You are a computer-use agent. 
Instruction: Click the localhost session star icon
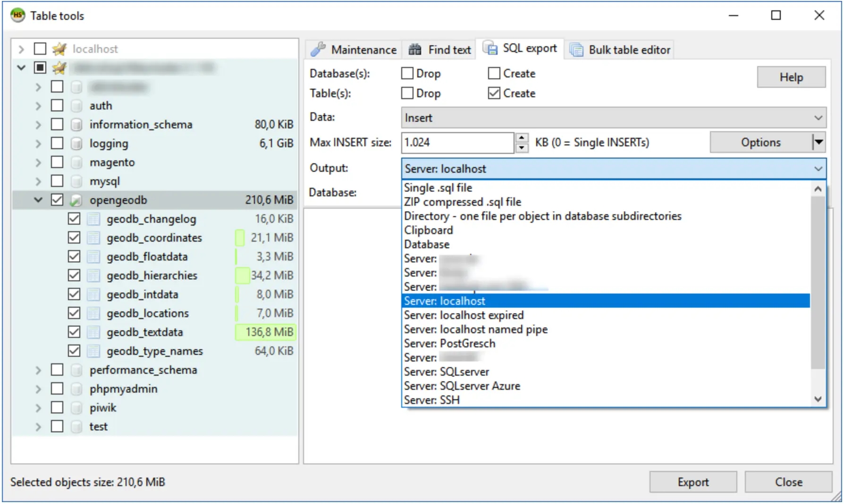[x=59, y=49]
